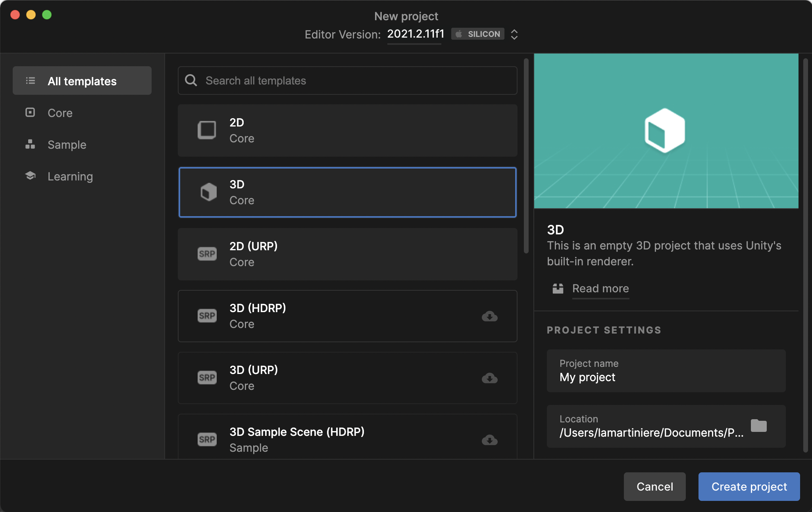
Task: Click the folder icon in the Location field
Action: [758, 426]
